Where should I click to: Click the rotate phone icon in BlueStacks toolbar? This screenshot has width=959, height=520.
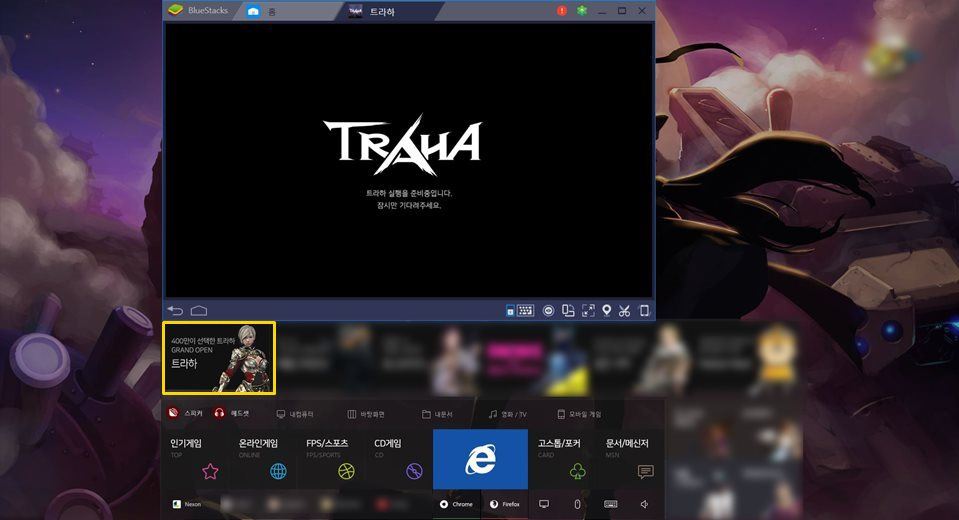click(x=644, y=311)
